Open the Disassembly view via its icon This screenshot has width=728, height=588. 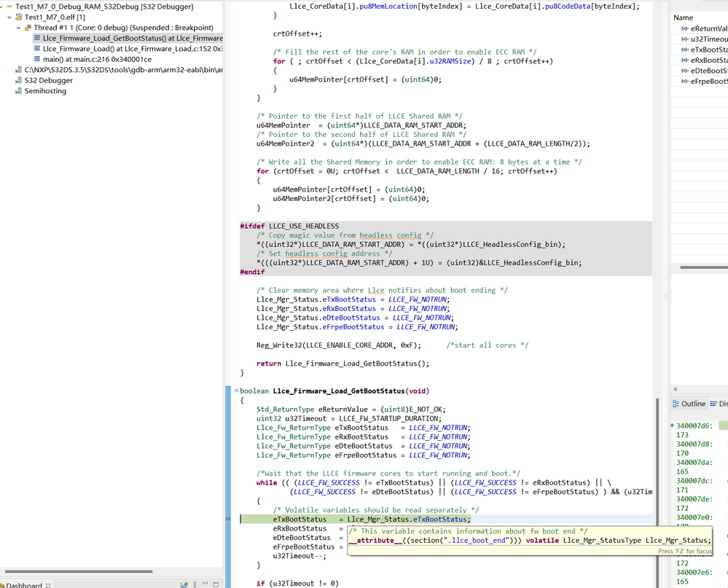pyautogui.click(x=713, y=404)
